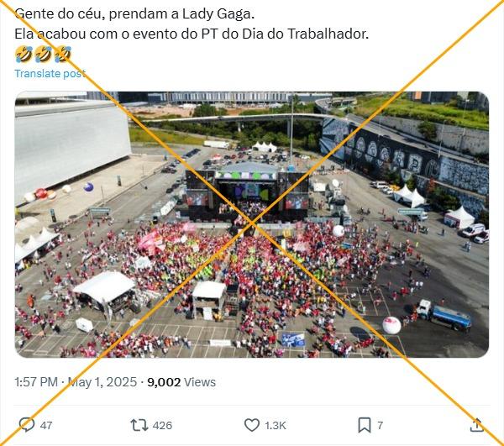This screenshot has height=446, width=504.
Task: Click the May 1, 2025 date
Action: pyautogui.click(x=102, y=382)
